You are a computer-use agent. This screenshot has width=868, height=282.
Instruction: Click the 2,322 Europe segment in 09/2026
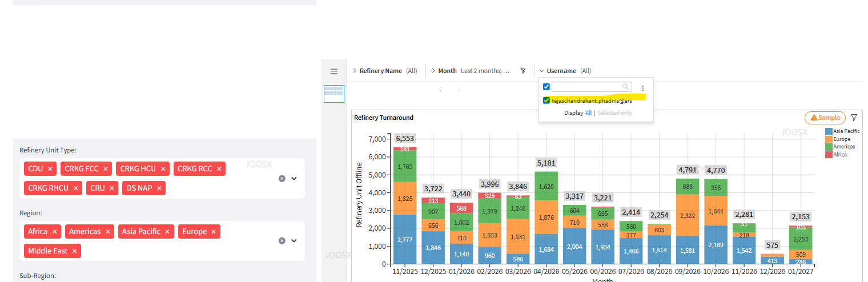coord(688,215)
